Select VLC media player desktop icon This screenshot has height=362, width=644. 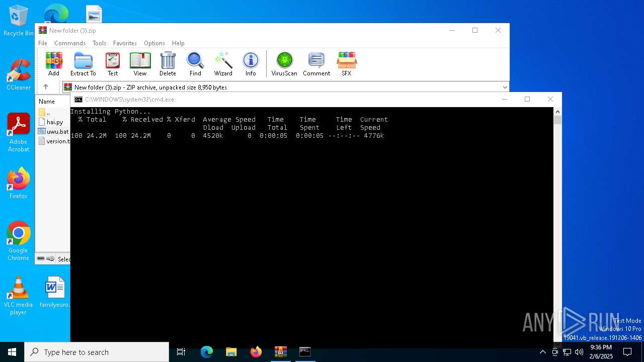click(x=18, y=296)
